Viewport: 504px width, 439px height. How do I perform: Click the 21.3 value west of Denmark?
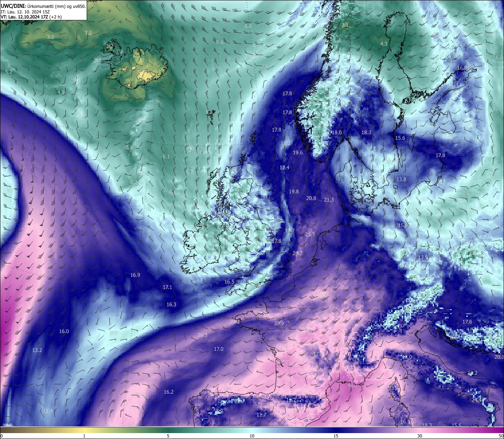(329, 200)
